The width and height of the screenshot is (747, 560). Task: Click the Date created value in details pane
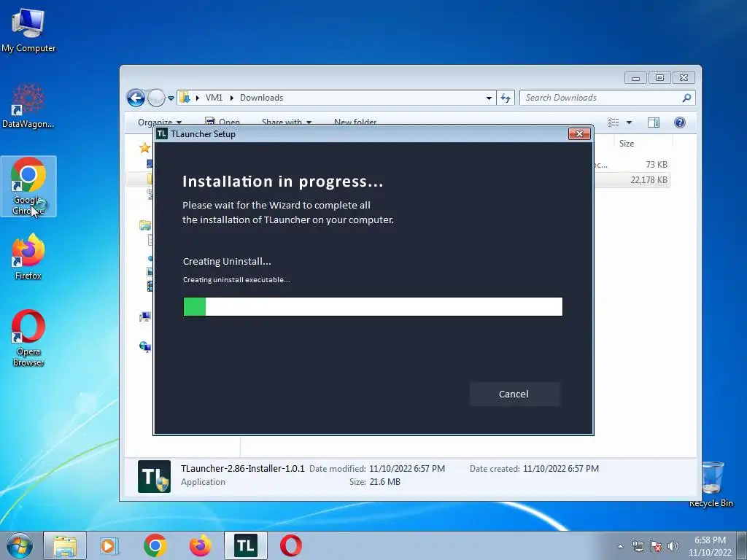pyautogui.click(x=561, y=469)
